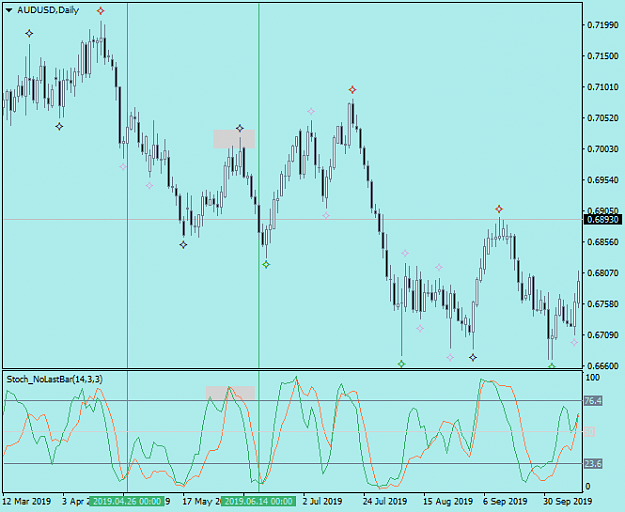Select the dark star above the gray price rectangle
The image size is (625, 512).
[x=240, y=128]
